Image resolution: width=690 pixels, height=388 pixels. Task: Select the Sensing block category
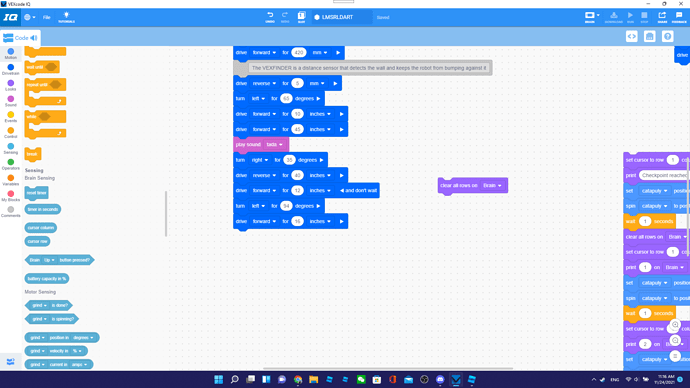pos(11,148)
